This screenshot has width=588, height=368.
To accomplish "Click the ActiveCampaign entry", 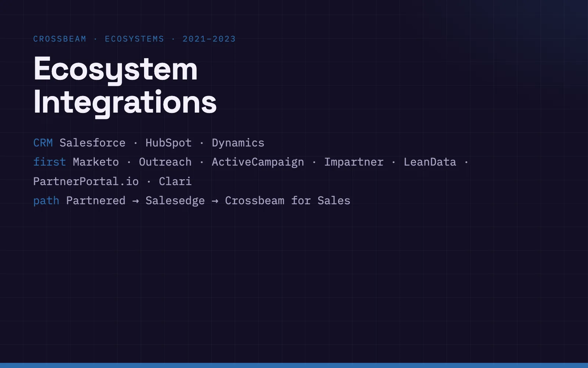I will coord(258,162).
